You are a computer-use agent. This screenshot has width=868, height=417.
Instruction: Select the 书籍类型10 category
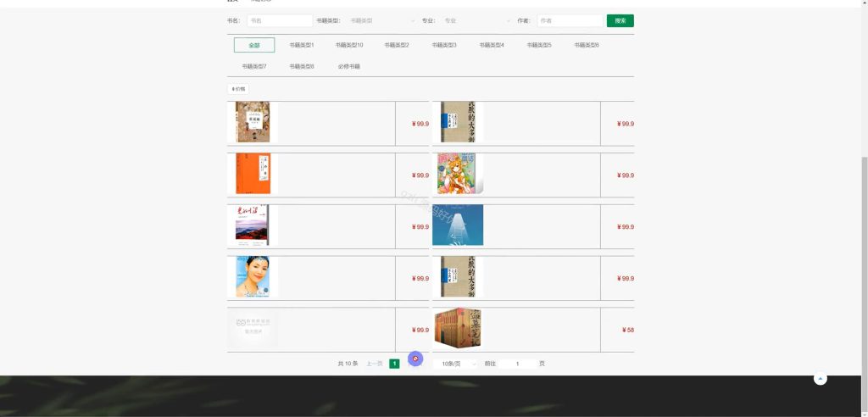[x=349, y=46]
